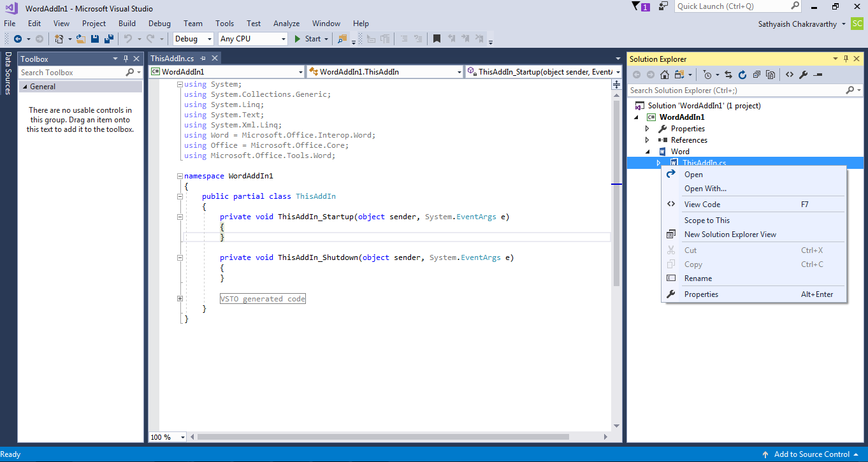Image resolution: width=868 pixels, height=462 pixels.
Task: Click the Home icon in Solution Explorer
Action: tap(664, 75)
